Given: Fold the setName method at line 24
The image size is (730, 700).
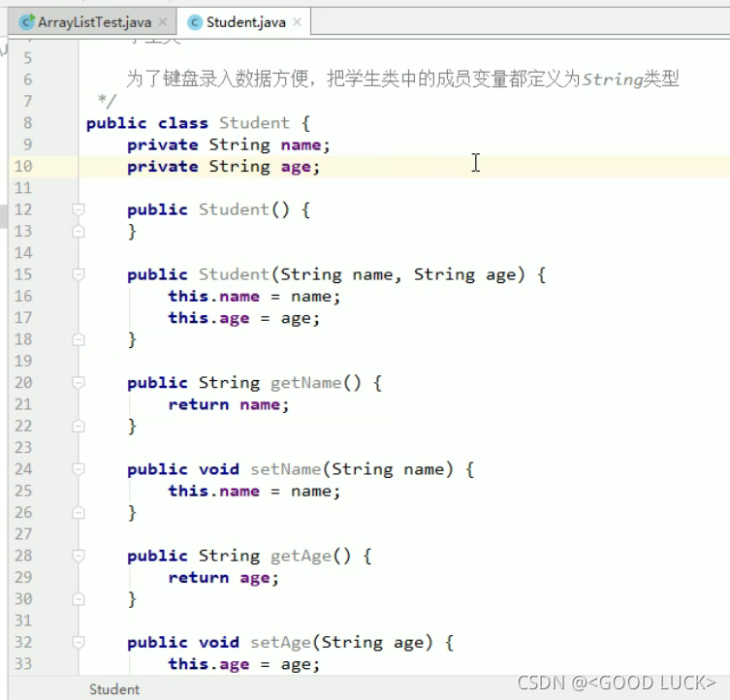Looking at the screenshot, I should [79, 469].
